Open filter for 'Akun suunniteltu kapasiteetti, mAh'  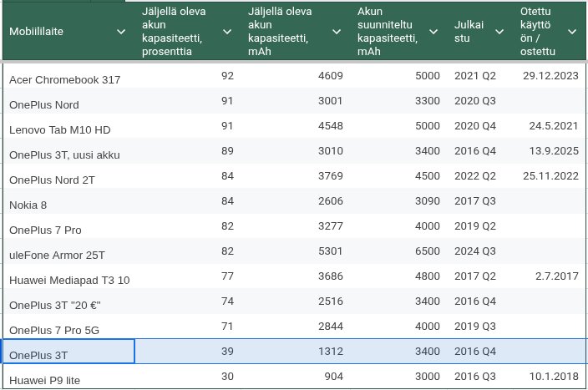(x=436, y=31)
